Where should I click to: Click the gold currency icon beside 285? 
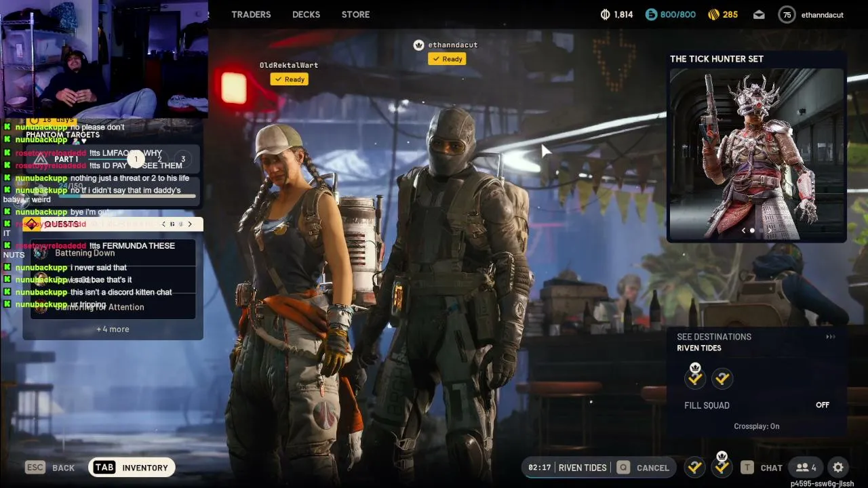pyautogui.click(x=713, y=14)
